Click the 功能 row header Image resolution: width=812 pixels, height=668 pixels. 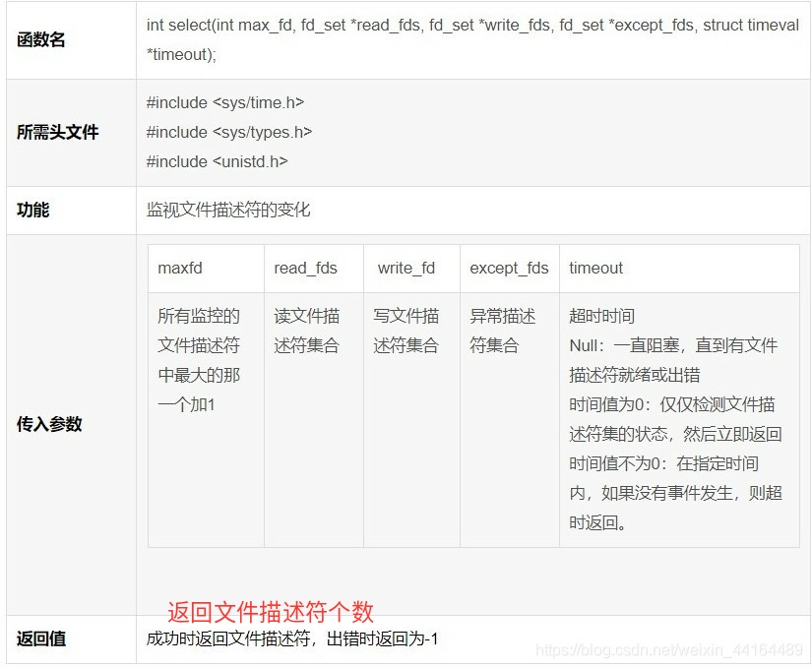coord(32,210)
